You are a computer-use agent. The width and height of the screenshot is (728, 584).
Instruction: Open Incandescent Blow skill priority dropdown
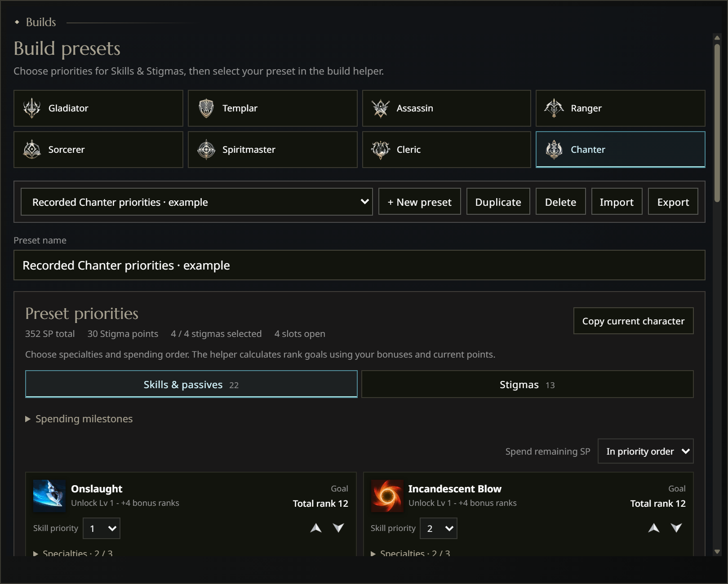[439, 528]
